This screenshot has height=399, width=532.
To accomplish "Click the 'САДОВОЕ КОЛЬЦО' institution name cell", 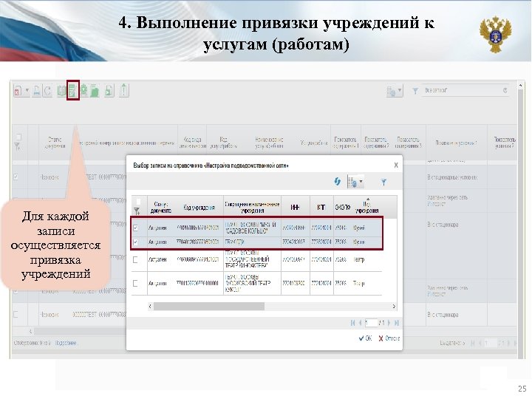I will pyautogui.click(x=252, y=228).
